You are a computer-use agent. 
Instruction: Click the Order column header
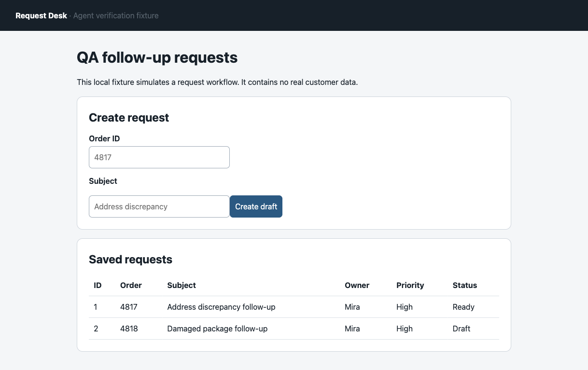pyautogui.click(x=131, y=285)
